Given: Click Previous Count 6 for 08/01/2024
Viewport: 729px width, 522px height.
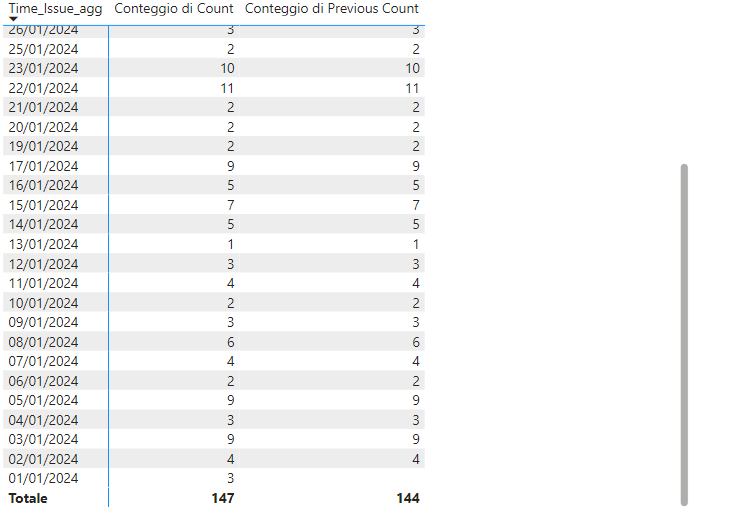Looking at the screenshot, I should point(416,343).
